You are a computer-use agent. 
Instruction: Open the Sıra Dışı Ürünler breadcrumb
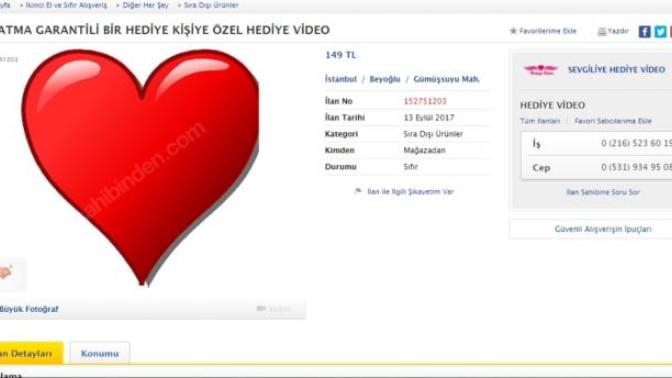(211, 5)
